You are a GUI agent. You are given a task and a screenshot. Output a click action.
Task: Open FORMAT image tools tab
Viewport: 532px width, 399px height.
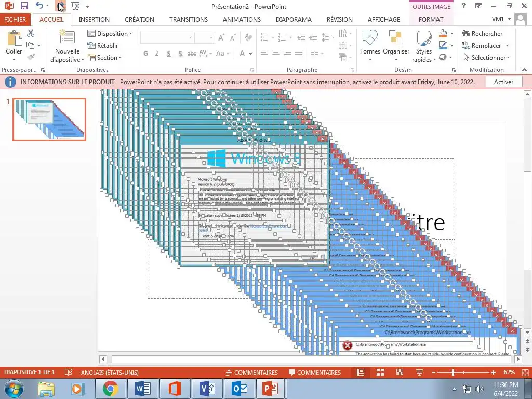coord(431,19)
